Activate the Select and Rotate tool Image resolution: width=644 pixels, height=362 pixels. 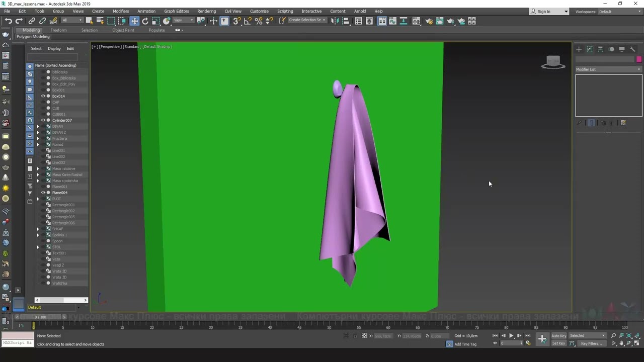145,21
